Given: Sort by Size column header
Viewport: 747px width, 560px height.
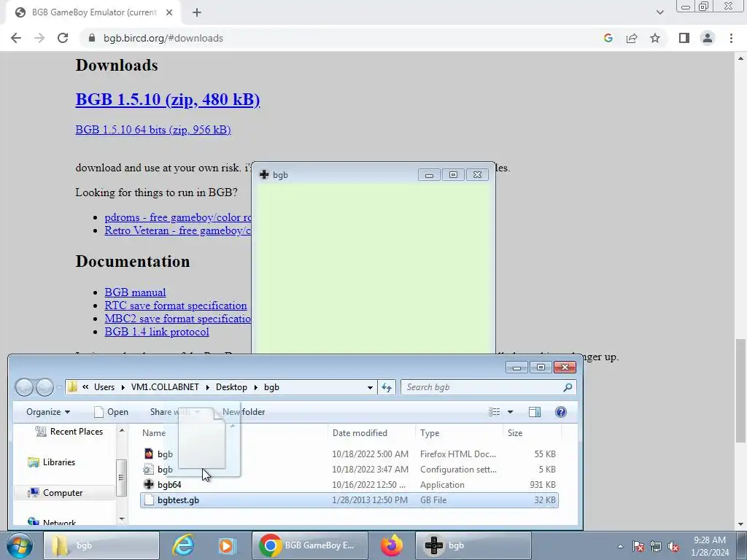Looking at the screenshot, I should pos(515,433).
